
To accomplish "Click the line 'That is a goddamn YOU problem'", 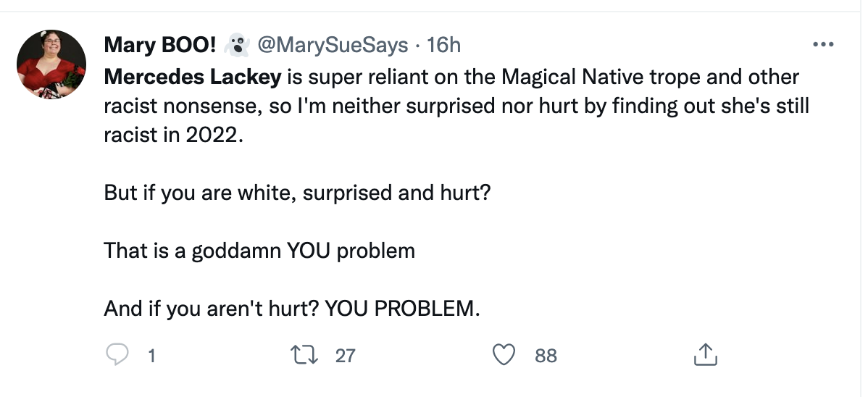I will [259, 251].
